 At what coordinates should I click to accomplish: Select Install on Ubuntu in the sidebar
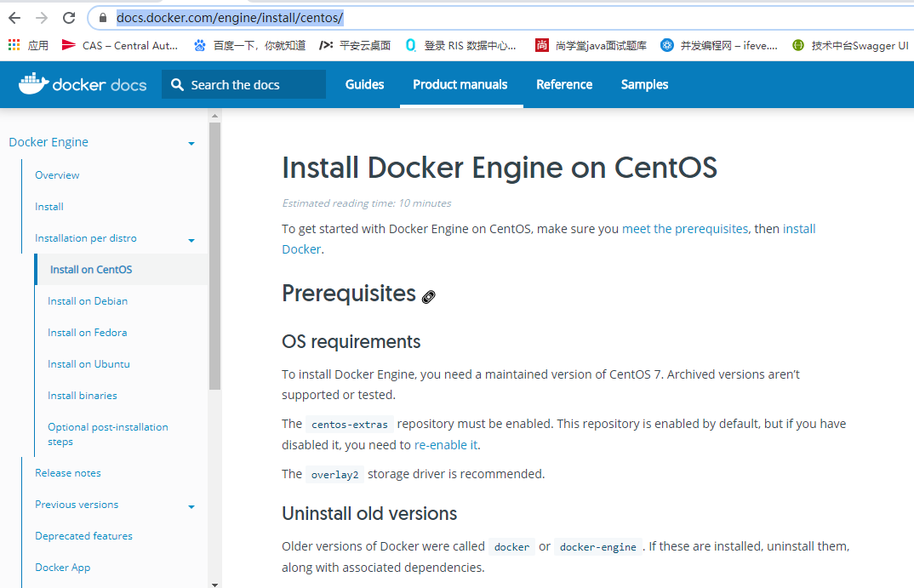(x=89, y=363)
